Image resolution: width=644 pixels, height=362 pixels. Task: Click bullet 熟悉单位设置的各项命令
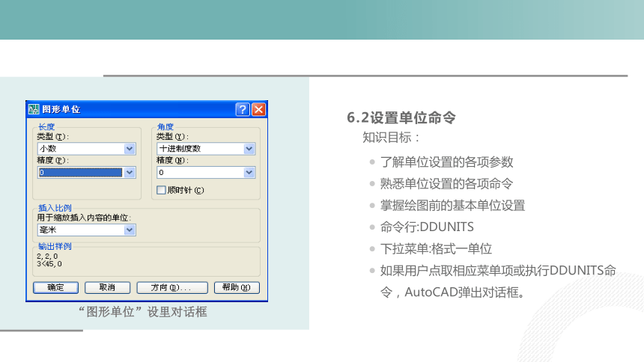point(446,184)
